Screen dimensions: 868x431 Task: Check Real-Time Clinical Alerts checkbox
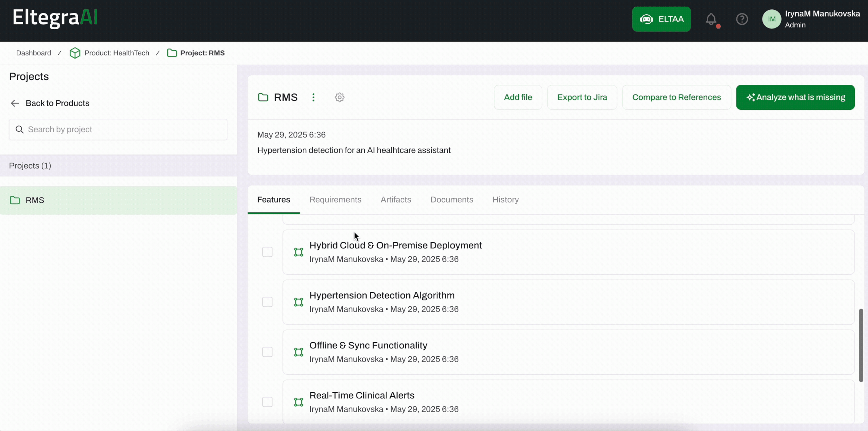click(x=267, y=402)
